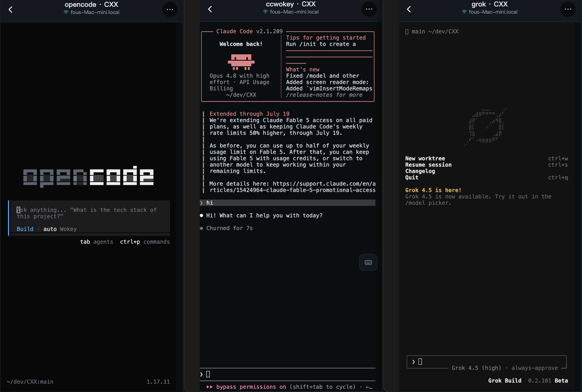582x392 pixels.
Task: Click "~/dev/CXX:main" in opencode status bar
Action: [x=30, y=382]
